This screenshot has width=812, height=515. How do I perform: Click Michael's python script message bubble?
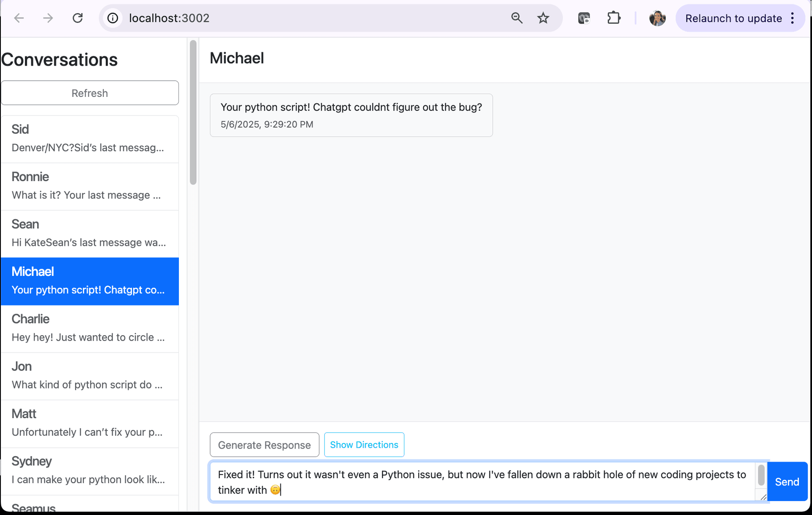point(351,115)
